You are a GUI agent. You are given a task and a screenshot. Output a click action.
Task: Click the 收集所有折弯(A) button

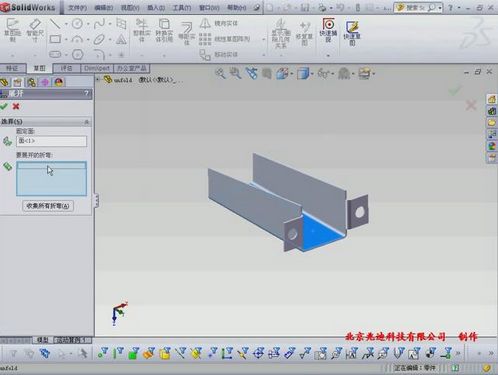coord(48,206)
